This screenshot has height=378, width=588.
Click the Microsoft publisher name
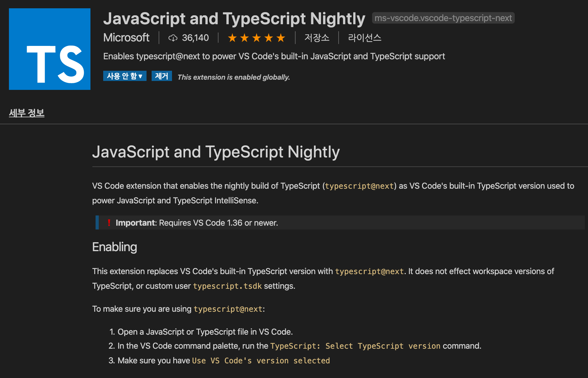[126, 38]
